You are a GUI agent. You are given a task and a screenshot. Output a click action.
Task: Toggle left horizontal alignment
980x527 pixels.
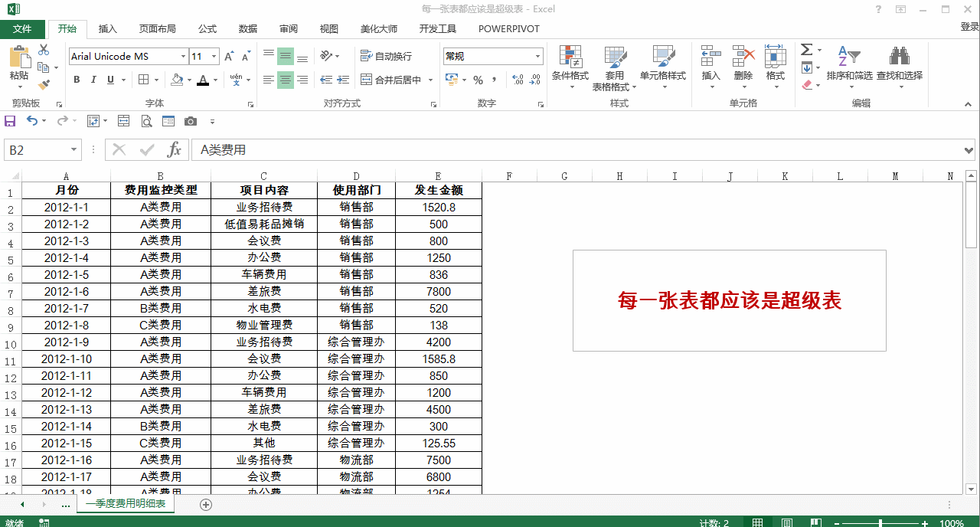click(x=269, y=80)
